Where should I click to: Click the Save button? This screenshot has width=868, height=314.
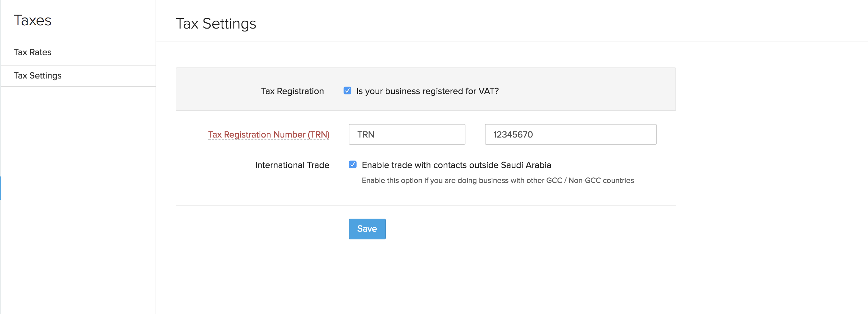pos(367,229)
